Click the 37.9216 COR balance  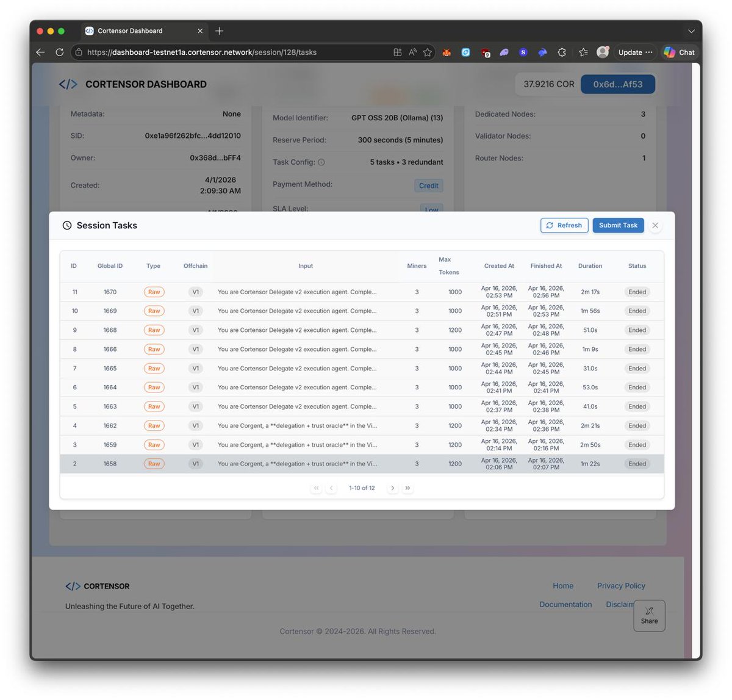point(549,84)
